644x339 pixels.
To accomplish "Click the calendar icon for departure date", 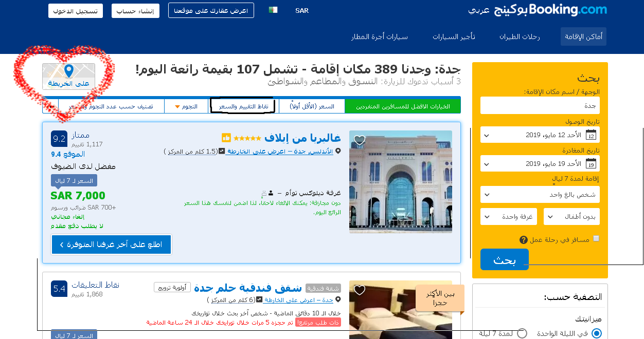I will point(591,163).
